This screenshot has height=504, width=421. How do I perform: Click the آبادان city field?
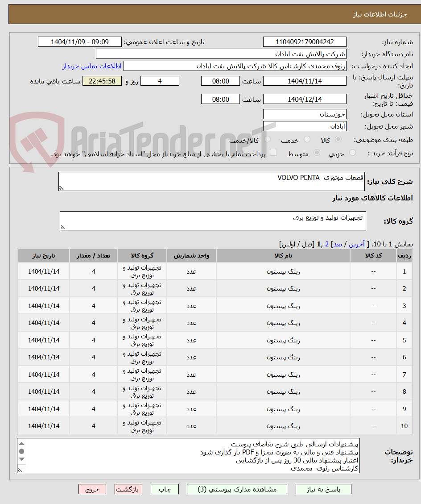click(305, 126)
